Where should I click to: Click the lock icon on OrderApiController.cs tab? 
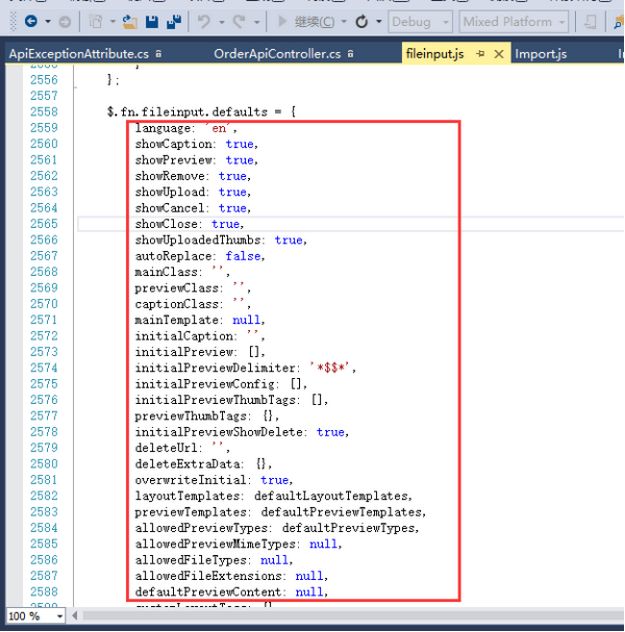tap(351, 54)
